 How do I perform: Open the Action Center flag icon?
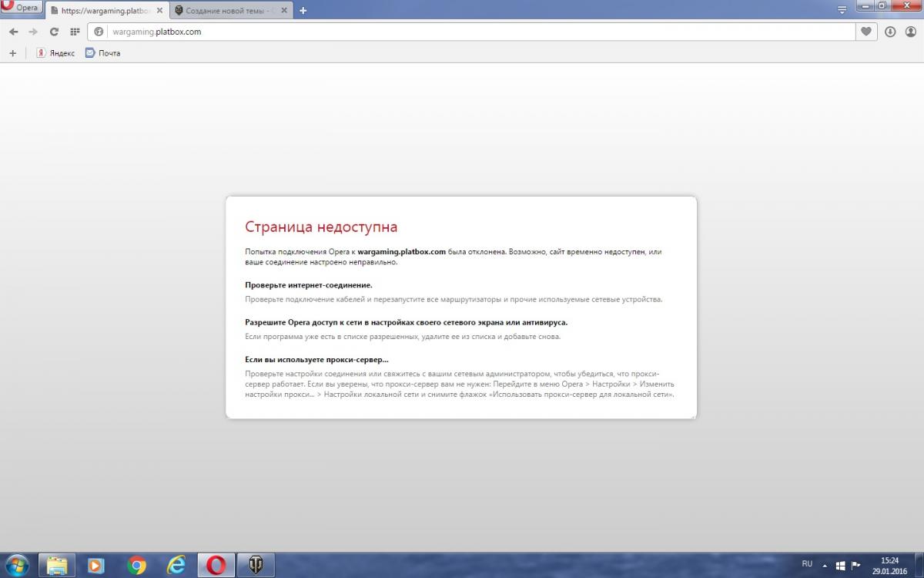point(855,565)
